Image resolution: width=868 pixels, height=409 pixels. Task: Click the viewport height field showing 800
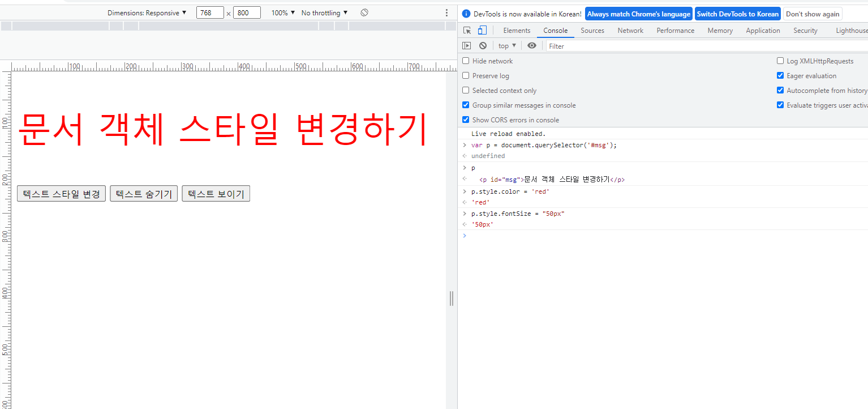click(247, 12)
